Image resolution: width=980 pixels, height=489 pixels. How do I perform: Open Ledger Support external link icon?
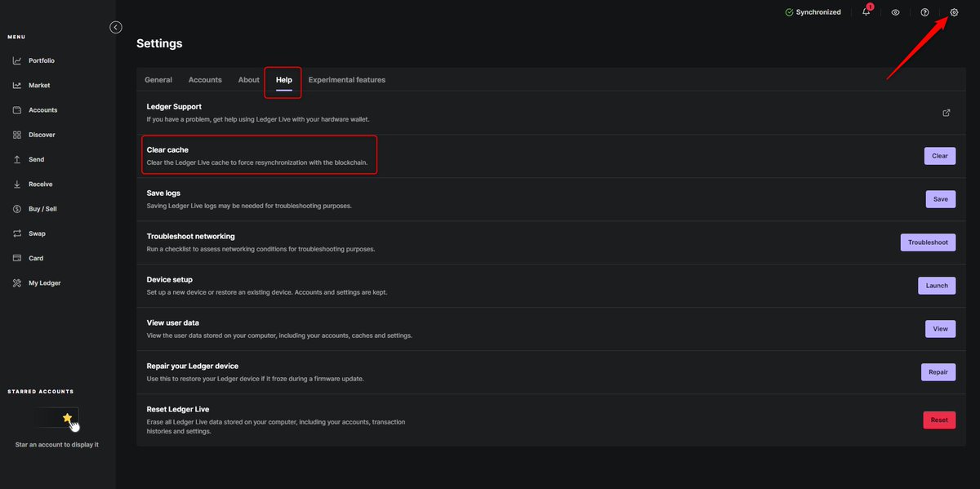click(947, 113)
